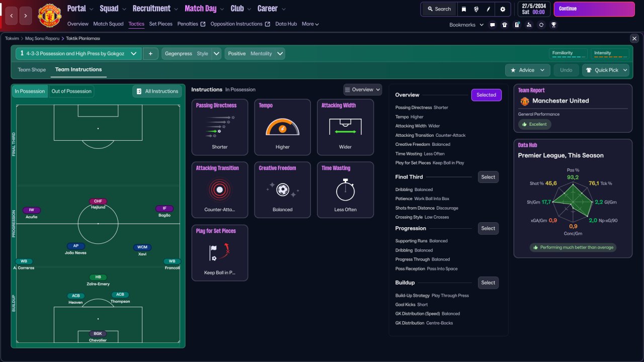
Task: Open the Gegenpress Style dropdown
Action: [x=191, y=53]
